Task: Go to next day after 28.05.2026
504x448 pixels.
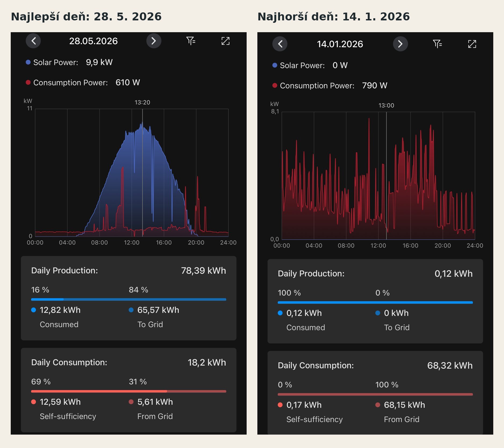Action: coord(154,41)
